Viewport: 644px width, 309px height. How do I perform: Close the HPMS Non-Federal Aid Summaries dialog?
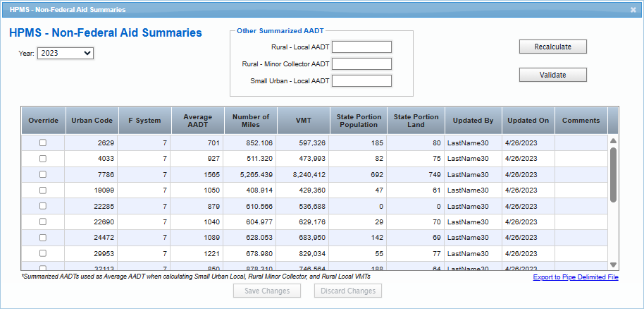pyautogui.click(x=633, y=9)
